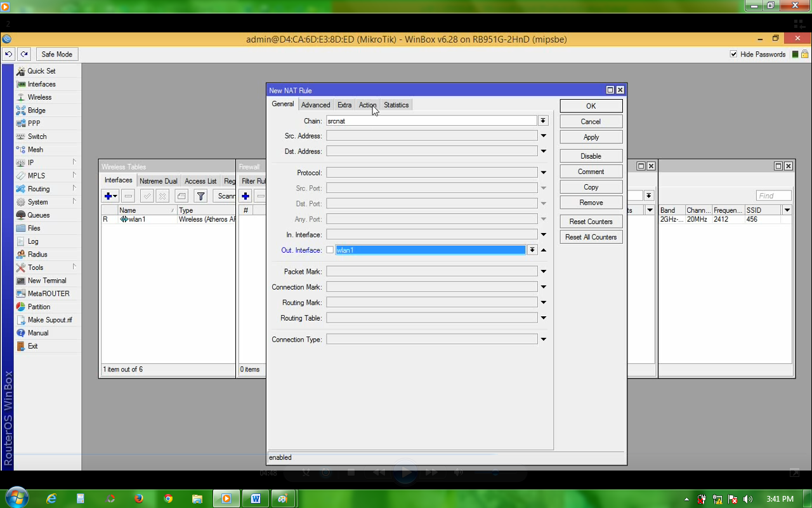
Task: Confirm the NAT rule with OK
Action: 591,106
